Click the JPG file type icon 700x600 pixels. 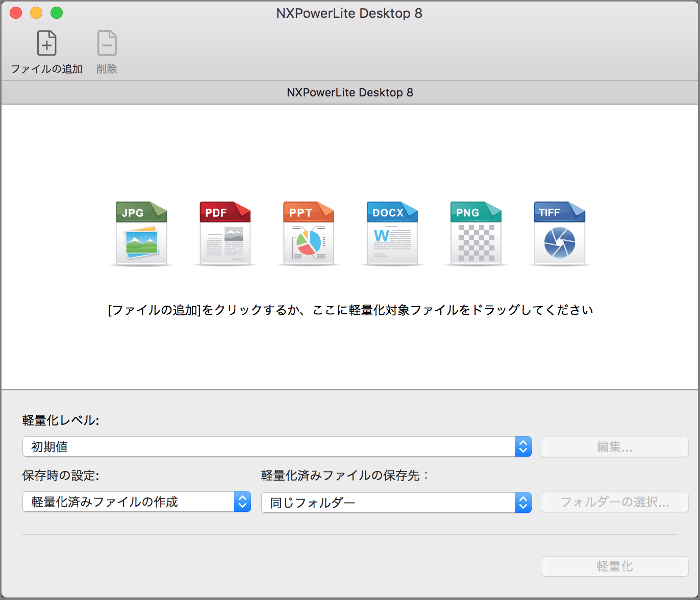pos(141,234)
